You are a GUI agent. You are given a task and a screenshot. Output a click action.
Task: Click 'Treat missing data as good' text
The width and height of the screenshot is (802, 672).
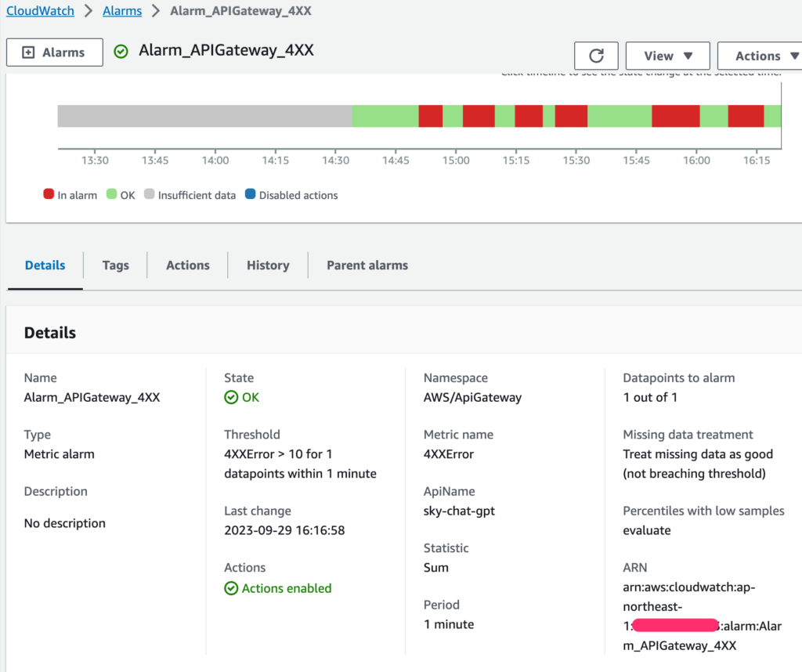coord(698,454)
